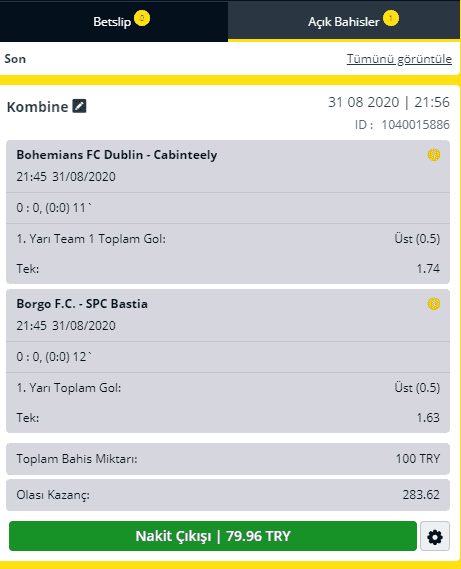Switch to the Betslip tab
461x569 pixels.
tap(114, 21)
